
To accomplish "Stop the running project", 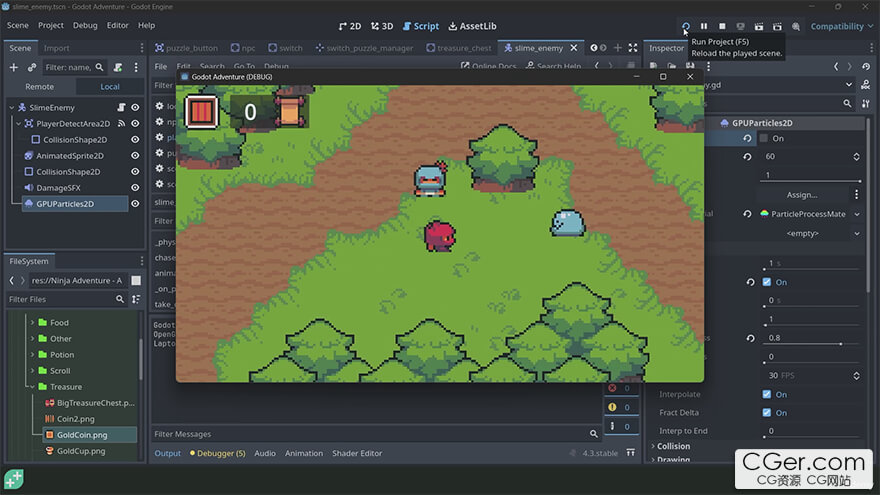I will pos(722,26).
